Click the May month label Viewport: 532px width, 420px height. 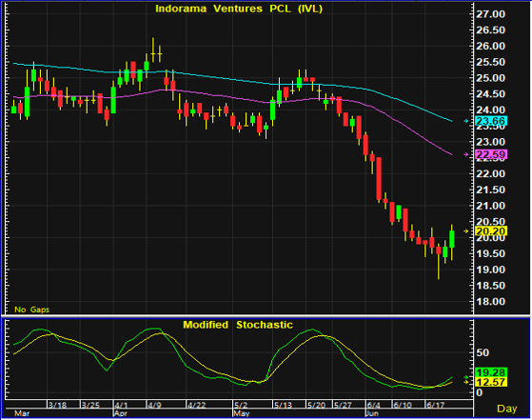241,413
